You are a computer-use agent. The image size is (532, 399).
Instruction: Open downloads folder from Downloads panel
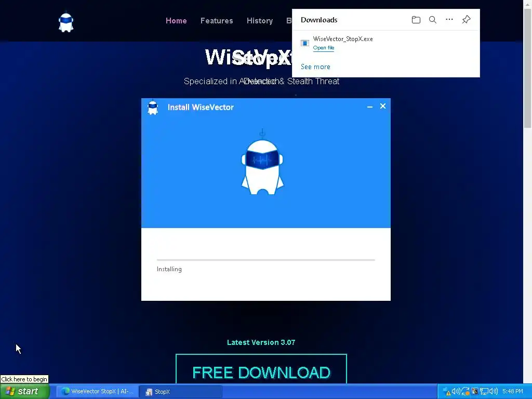(416, 20)
